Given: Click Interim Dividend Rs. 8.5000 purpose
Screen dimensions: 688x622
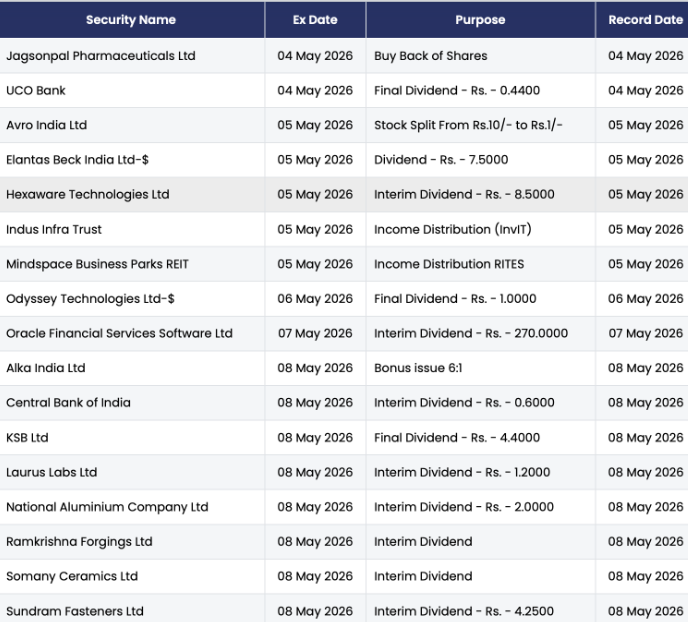Looking at the screenshot, I should (464, 194).
